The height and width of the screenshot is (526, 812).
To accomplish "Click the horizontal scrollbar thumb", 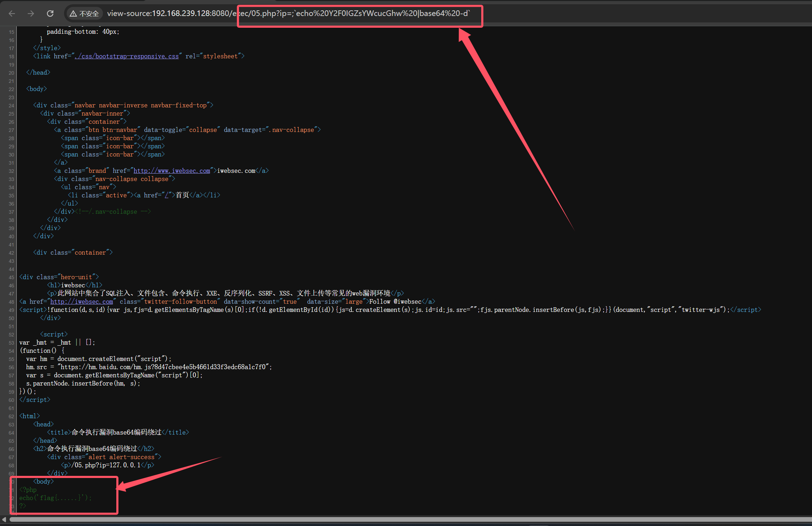I will tap(391, 519).
